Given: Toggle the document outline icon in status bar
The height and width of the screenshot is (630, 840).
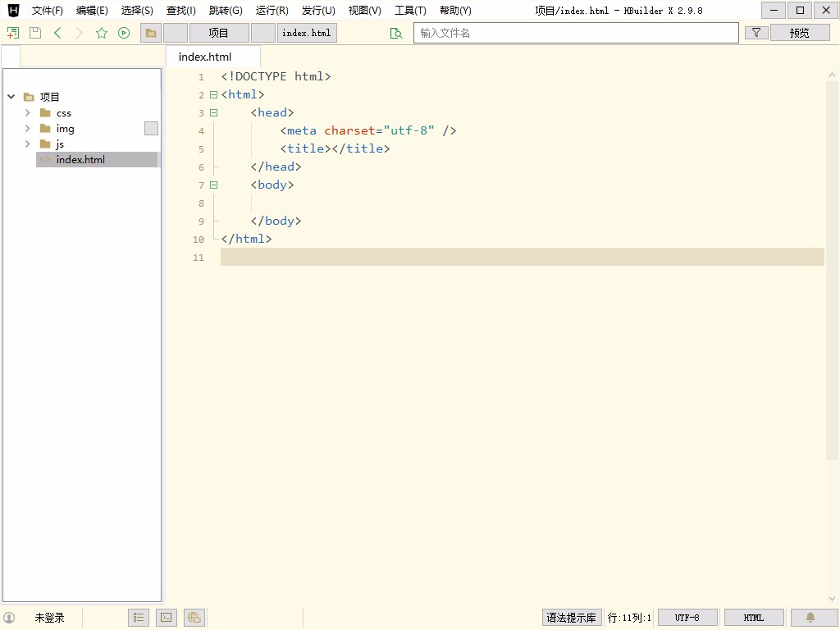Looking at the screenshot, I should [139, 618].
